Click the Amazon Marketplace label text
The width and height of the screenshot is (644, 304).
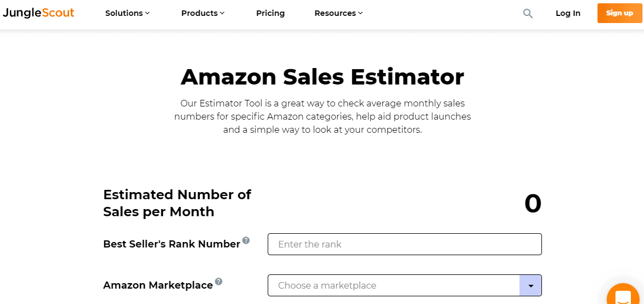158,285
